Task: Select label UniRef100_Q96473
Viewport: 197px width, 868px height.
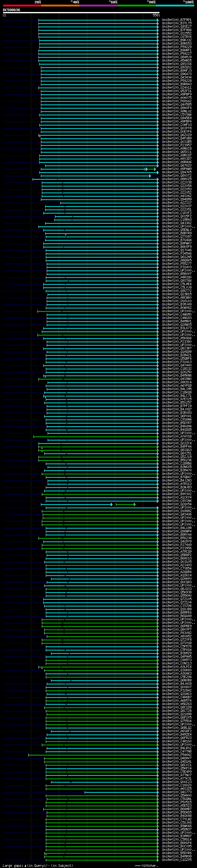Action: [176, 74]
